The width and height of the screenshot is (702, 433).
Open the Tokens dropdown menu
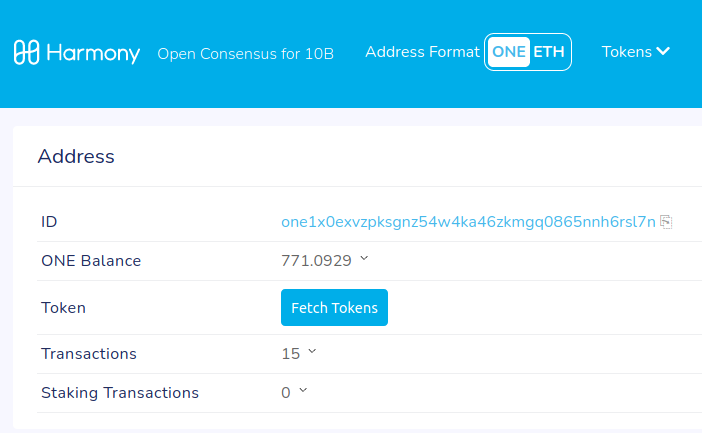click(x=635, y=52)
